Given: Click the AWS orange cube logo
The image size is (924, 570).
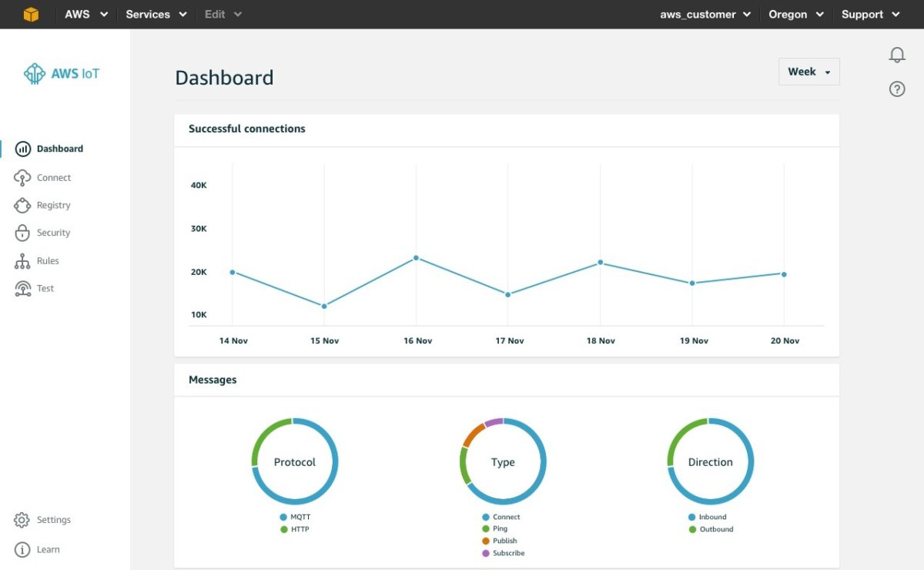Looking at the screenshot, I should [x=31, y=15].
